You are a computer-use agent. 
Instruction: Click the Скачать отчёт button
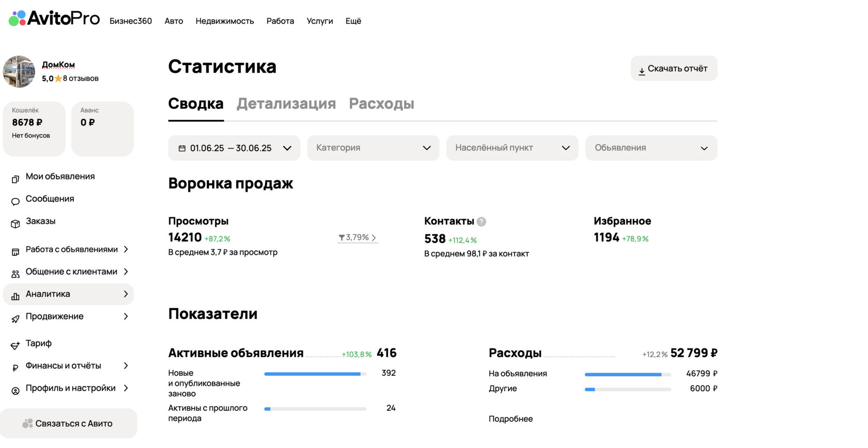tap(674, 68)
